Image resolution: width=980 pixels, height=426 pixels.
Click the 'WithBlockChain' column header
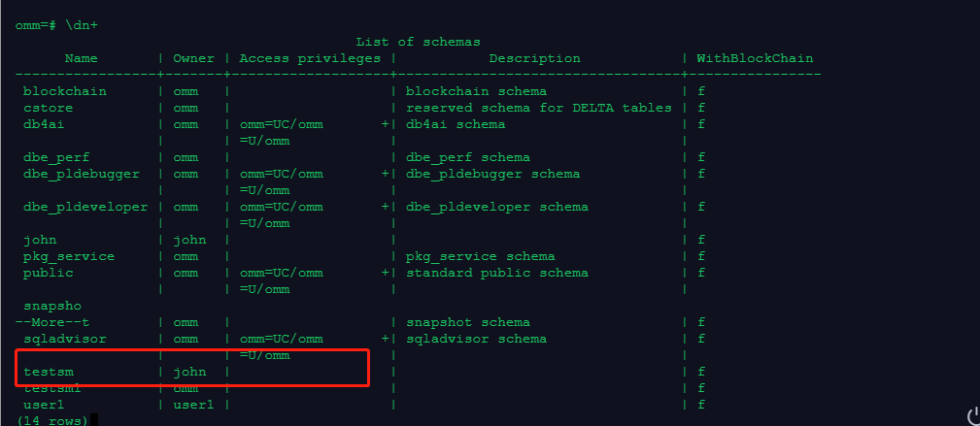pos(755,58)
